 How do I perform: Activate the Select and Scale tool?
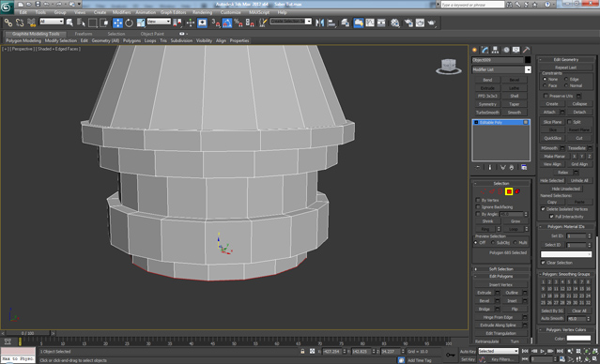pyautogui.click(x=141, y=23)
